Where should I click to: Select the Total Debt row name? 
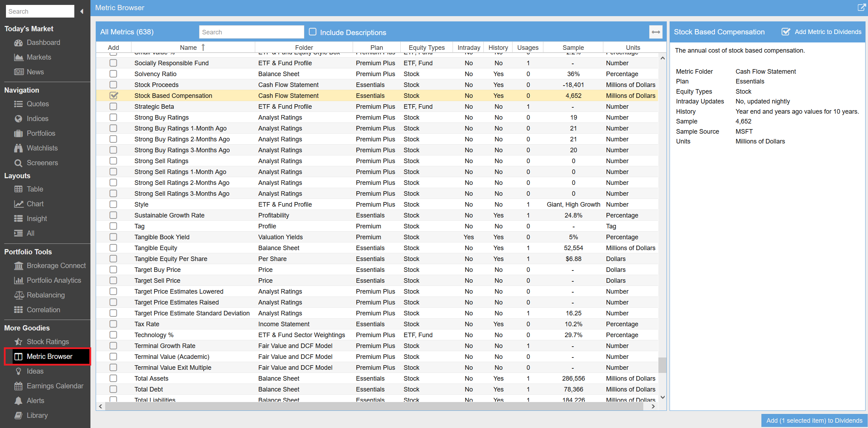[x=148, y=389]
